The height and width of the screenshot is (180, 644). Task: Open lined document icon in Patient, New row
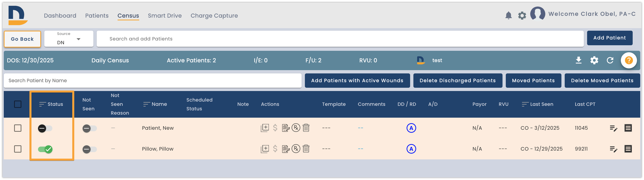pos(628,128)
